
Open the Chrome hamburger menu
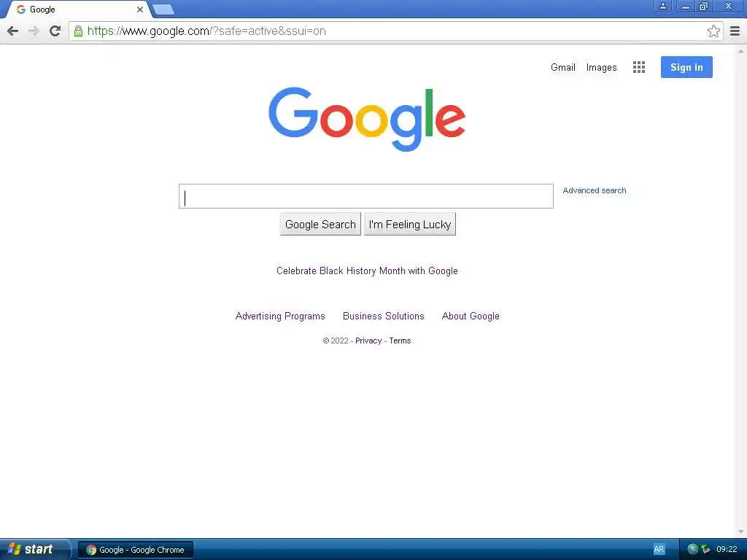pos(735,31)
